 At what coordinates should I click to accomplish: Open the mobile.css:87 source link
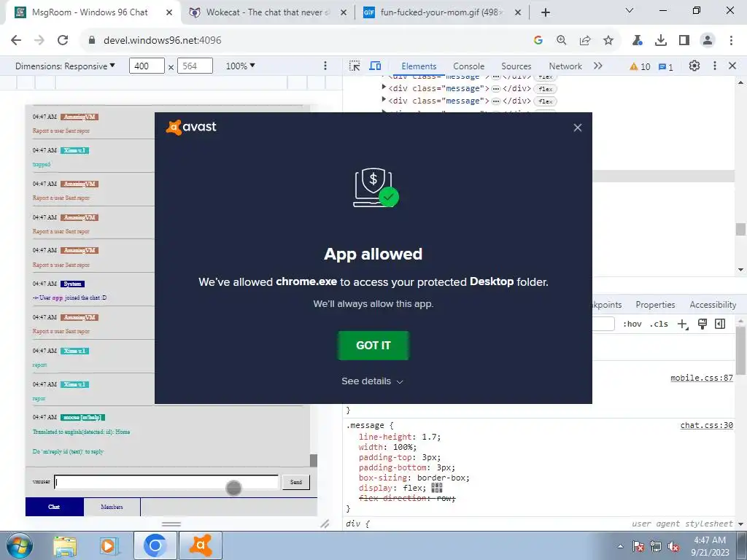[701, 378]
